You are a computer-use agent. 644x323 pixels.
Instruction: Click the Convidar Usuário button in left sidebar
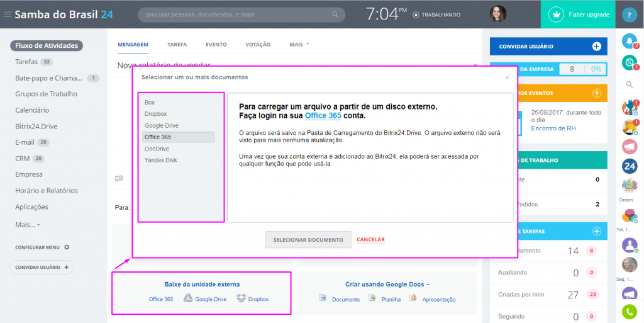[42, 267]
